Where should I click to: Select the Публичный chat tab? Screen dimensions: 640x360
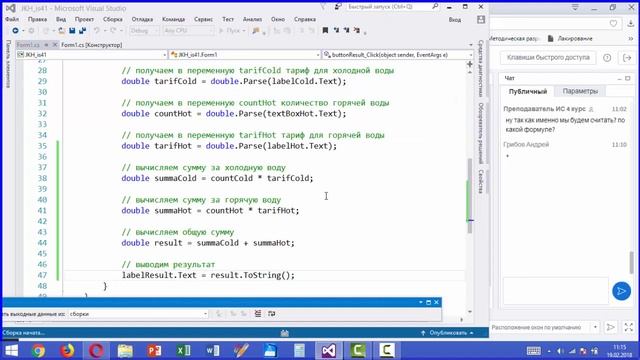point(528,91)
